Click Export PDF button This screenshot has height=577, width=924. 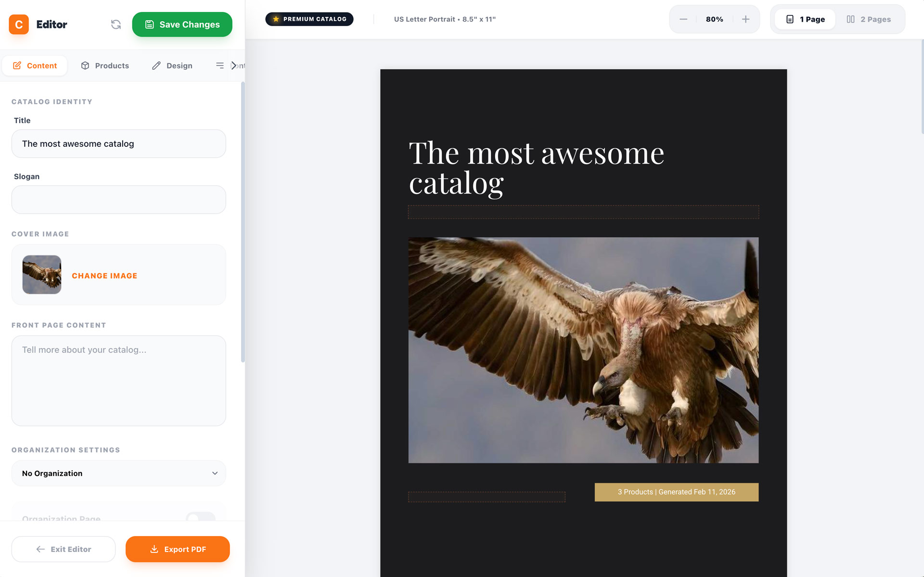178,549
